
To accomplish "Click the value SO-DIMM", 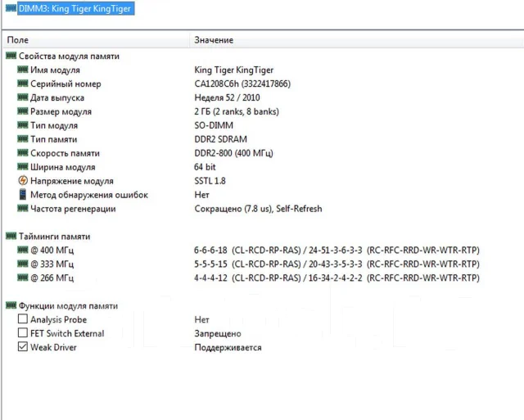I will [x=214, y=125].
